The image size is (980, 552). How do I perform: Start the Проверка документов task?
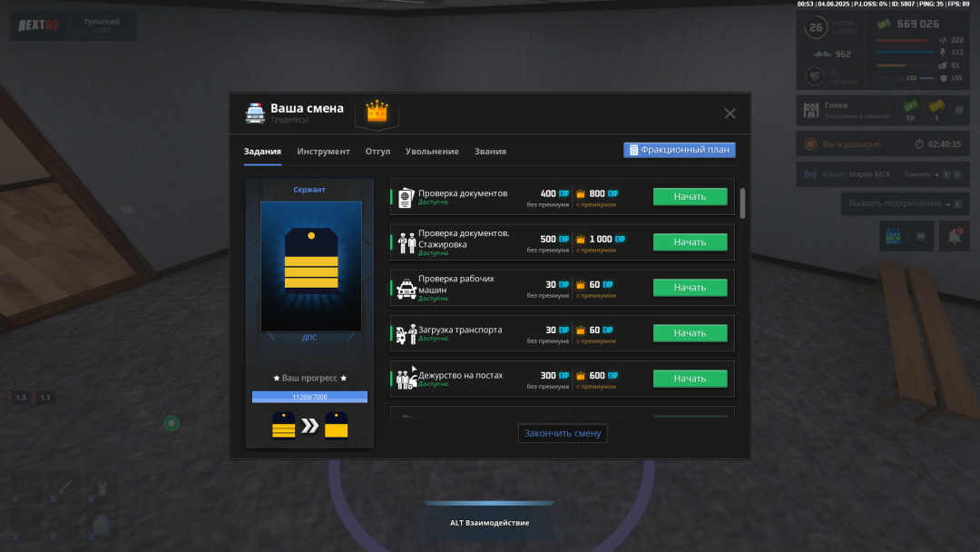click(x=690, y=196)
